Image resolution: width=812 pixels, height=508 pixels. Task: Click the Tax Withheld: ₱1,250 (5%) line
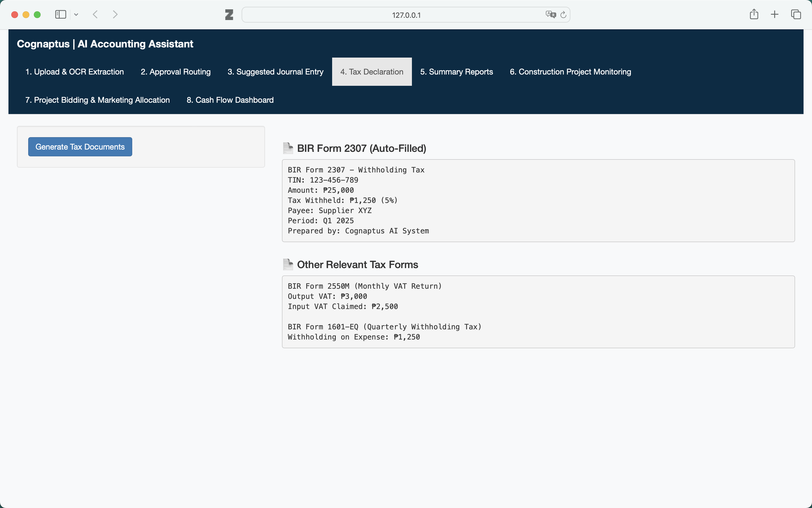(343, 200)
